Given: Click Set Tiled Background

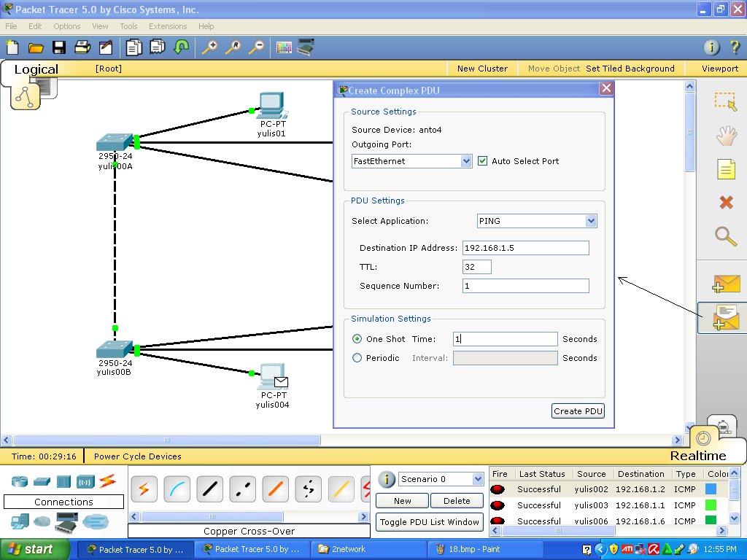Looking at the screenshot, I should 630,69.
